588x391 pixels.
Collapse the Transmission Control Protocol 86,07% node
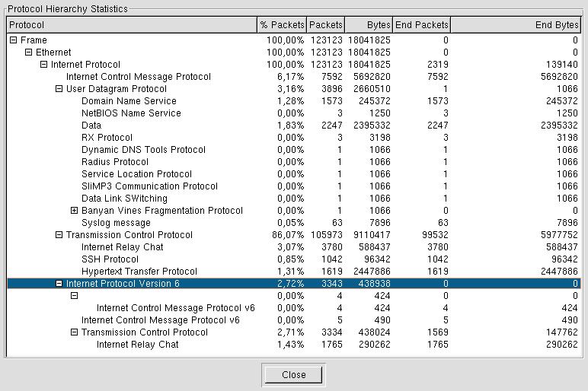tap(59, 235)
